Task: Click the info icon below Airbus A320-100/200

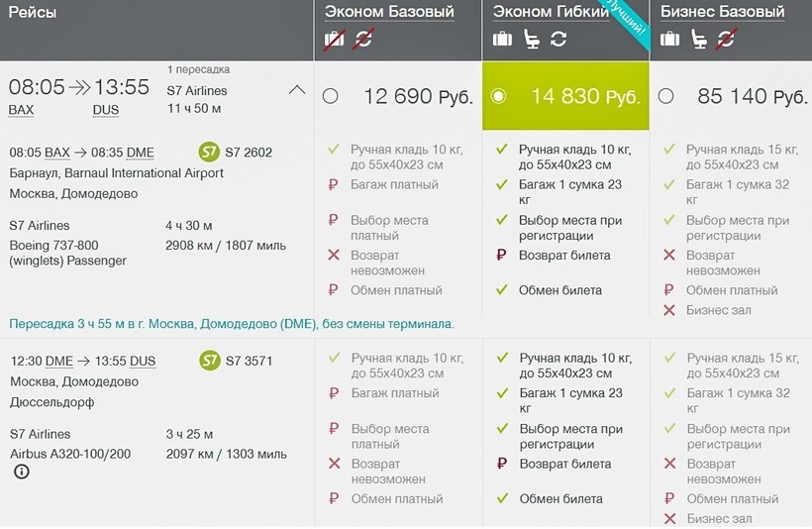Action: click(x=21, y=472)
